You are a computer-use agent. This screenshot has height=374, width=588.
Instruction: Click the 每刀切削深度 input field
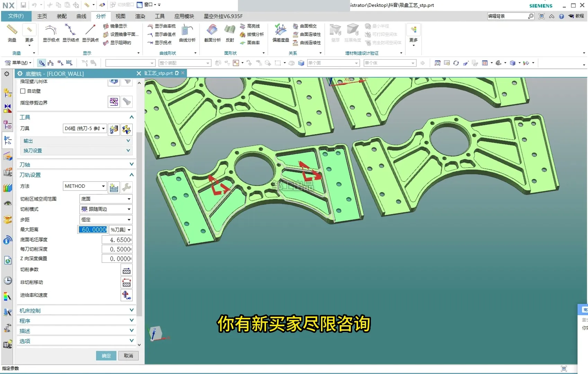coord(117,249)
